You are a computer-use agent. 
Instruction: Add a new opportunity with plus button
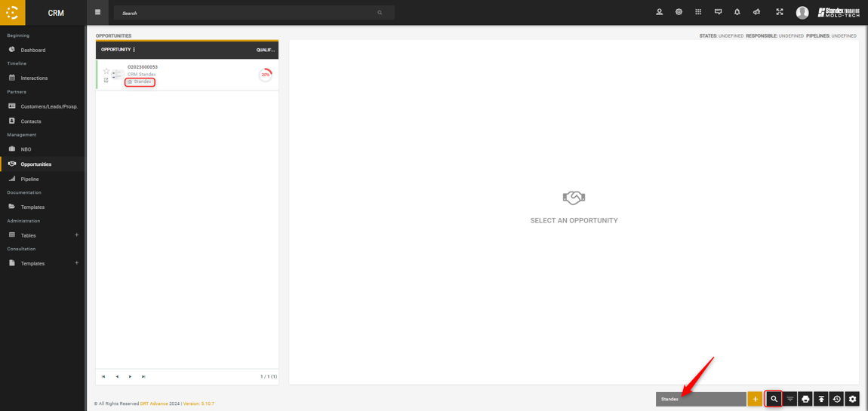755,399
